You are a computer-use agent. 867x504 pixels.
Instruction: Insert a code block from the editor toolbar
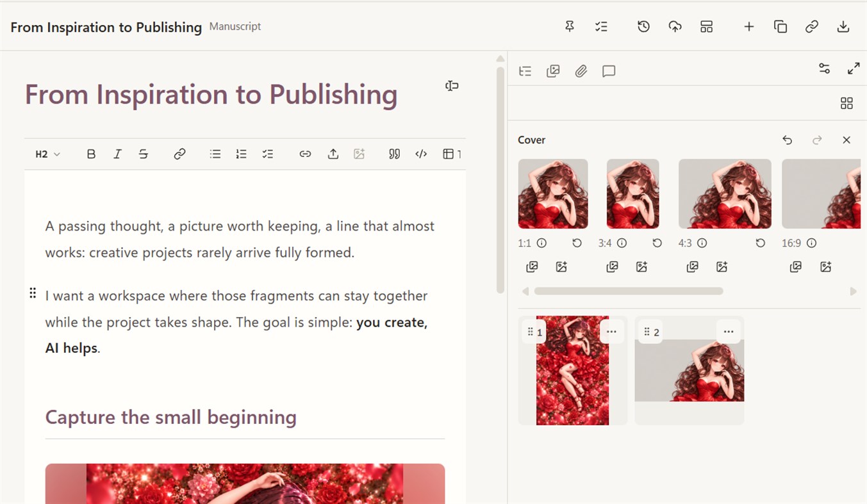[x=421, y=154]
